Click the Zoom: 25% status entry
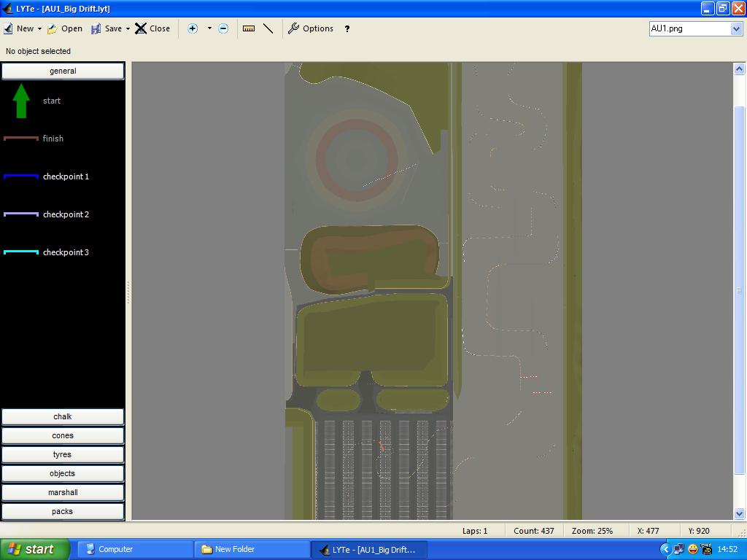Viewport: 747px width, 560px height. pyautogui.click(x=592, y=531)
